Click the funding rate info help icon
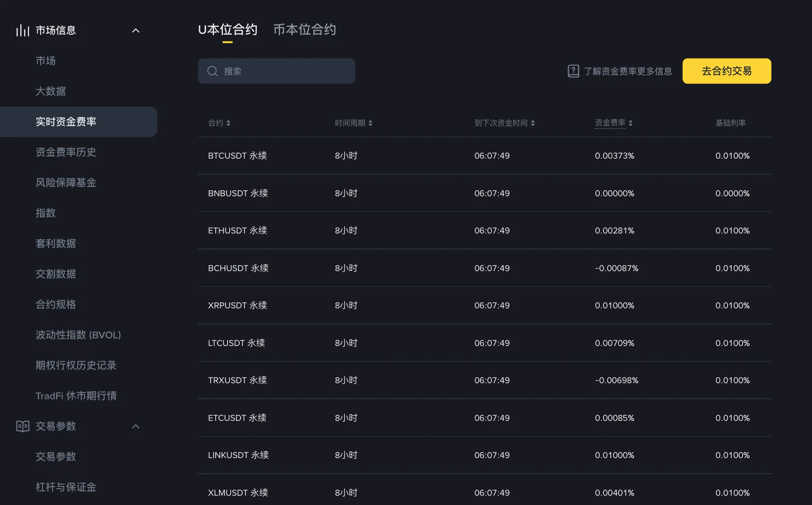The width and height of the screenshot is (812, 505). (x=573, y=71)
